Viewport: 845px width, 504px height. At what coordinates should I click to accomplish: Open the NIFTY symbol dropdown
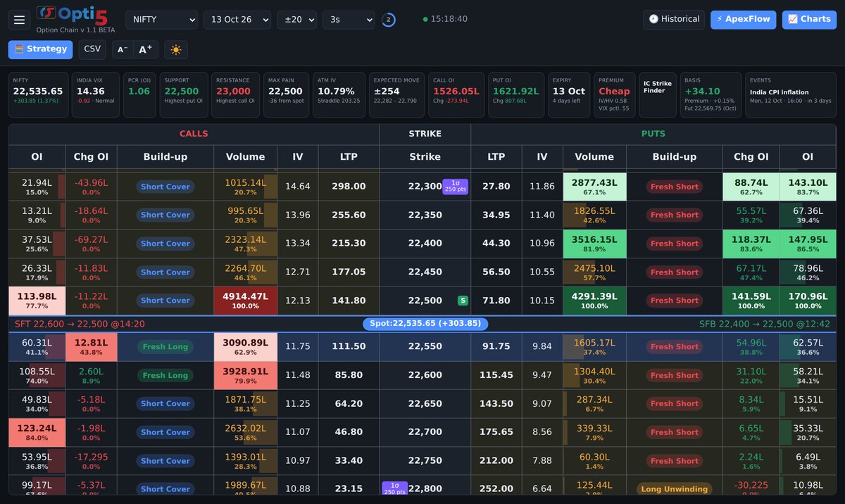click(x=161, y=20)
